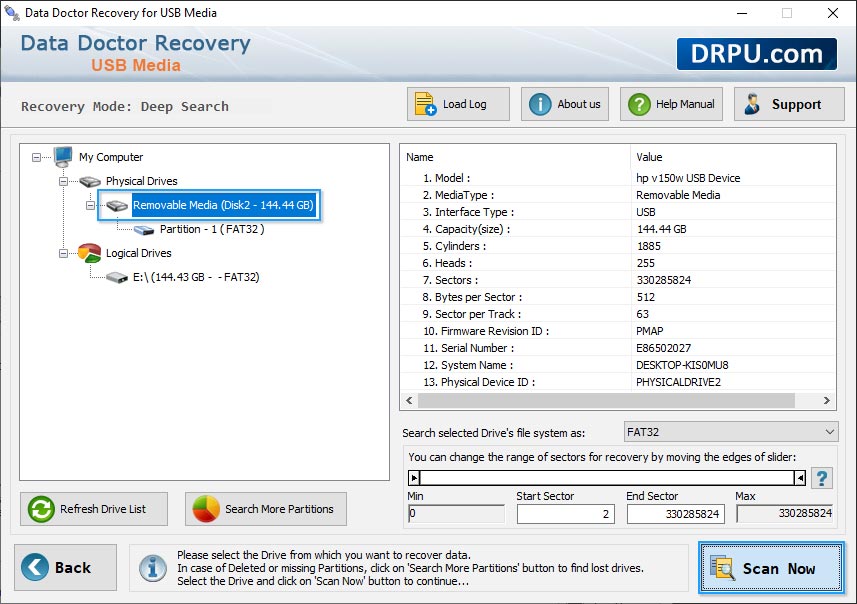Click the horizontal scrollbar thumb in properties
Viewport: 857px width, 604px height.
(606, 401)
